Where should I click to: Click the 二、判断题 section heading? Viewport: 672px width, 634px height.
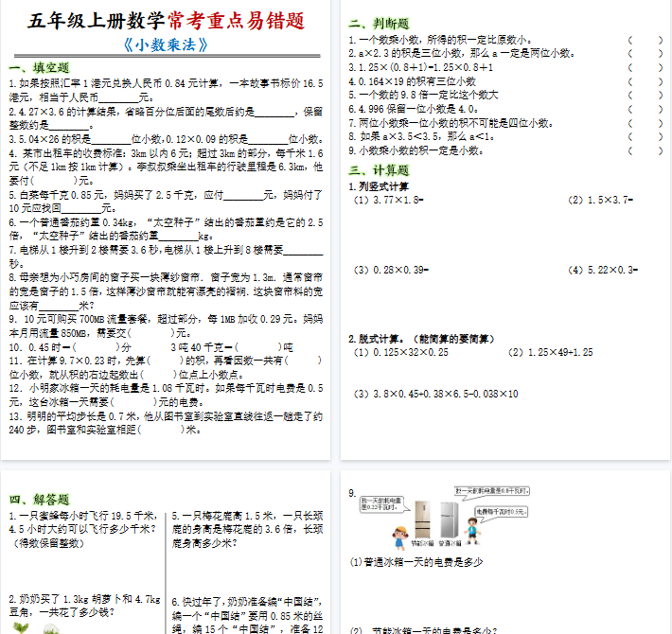pyautogui.click(x=379, y=23)
